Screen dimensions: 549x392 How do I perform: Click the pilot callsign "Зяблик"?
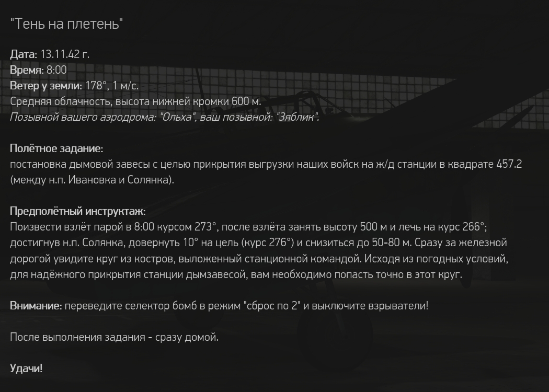297,117
